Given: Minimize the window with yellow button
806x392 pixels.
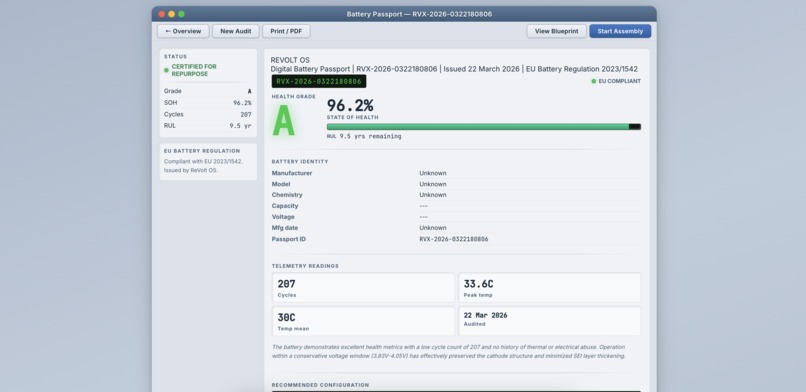Looking at the screenshot, I should coord(171,14).
